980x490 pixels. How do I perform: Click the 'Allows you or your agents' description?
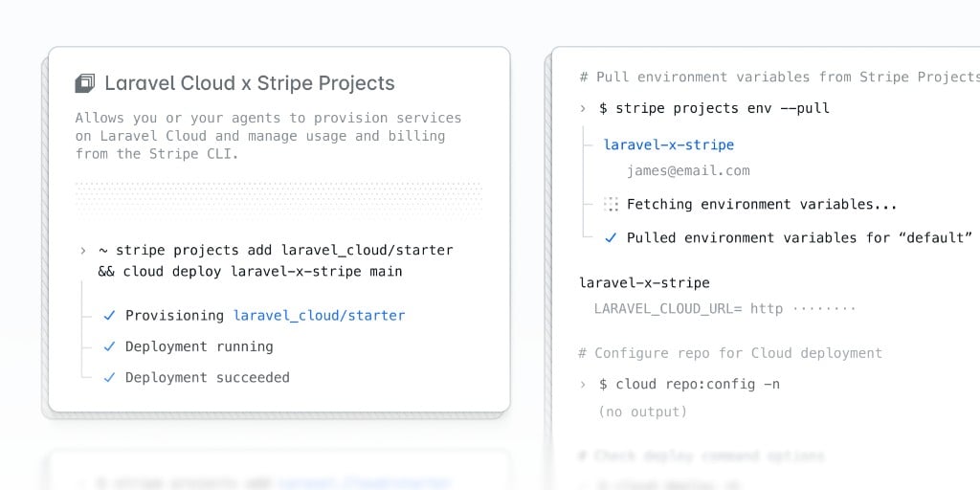coord(268,136)
